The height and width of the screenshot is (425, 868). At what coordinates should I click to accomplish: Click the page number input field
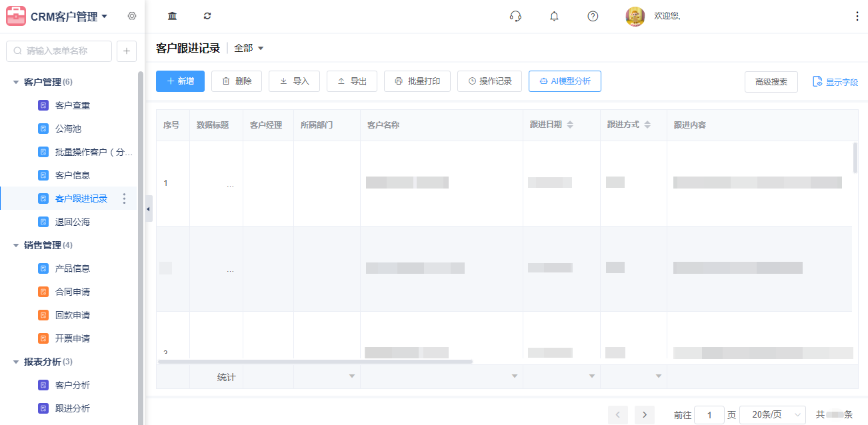709,415
